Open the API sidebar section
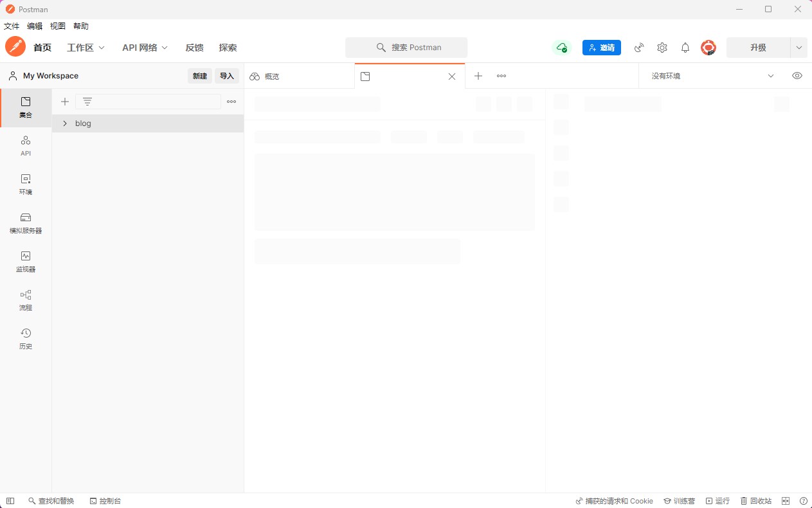The height and width of the screenshot is (508, 812). (26, 146)
